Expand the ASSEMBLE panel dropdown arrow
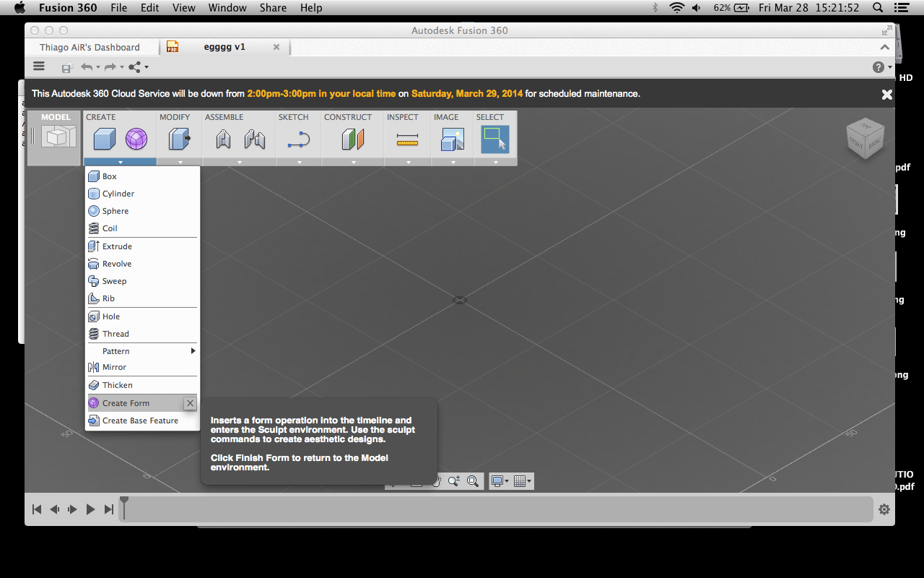Viewport: 924px width, 578px height. (239, 163)
